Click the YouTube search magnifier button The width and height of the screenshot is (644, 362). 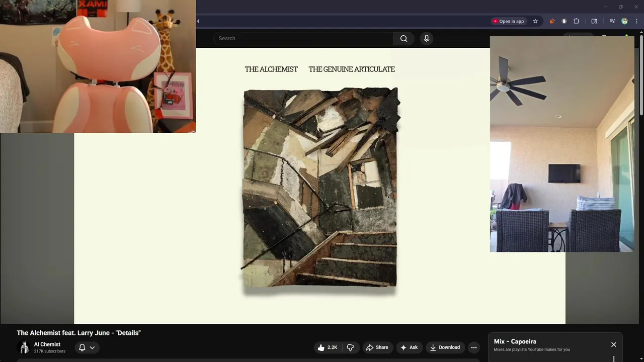tap(404, 39)
